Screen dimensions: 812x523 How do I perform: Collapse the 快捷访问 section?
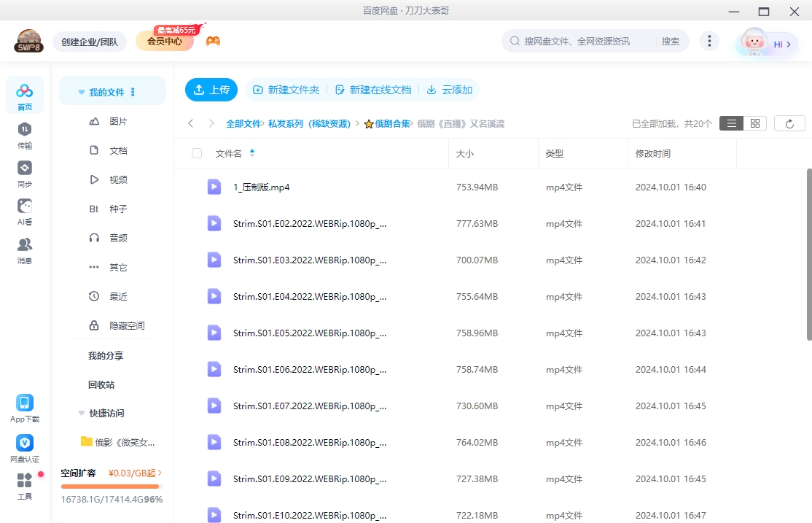tap(81, 413)
